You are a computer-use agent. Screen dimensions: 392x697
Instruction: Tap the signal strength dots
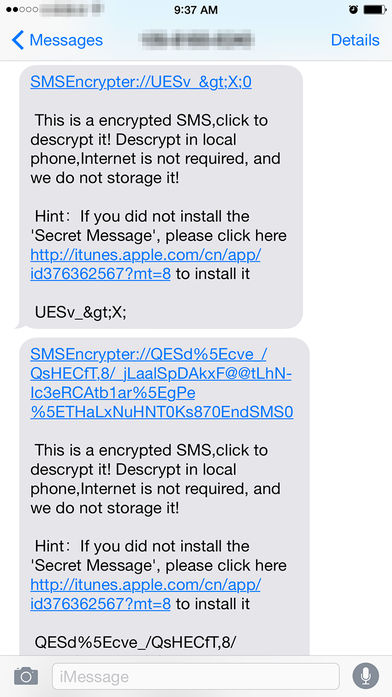coord(22,9)
